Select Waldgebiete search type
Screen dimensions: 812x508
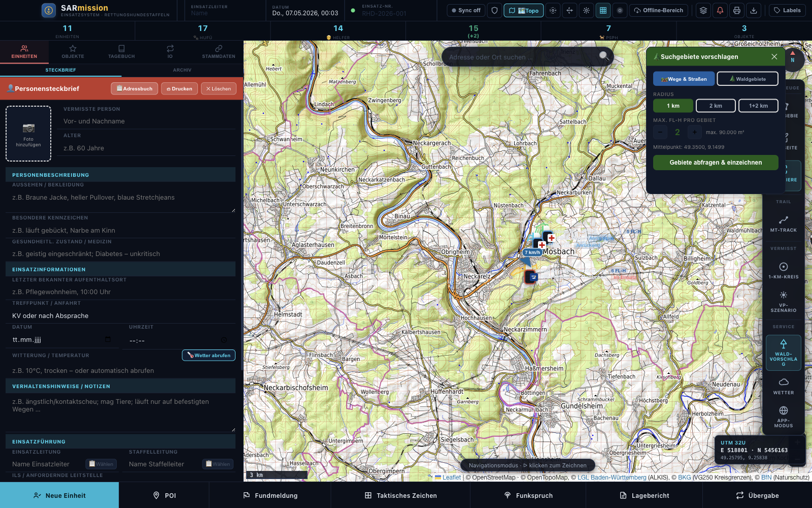[748, 79]
